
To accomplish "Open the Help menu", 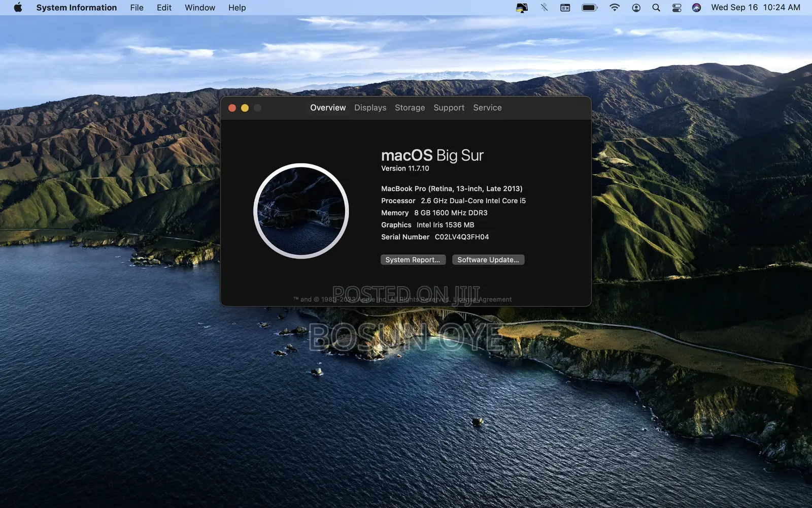I will [237, 8].
